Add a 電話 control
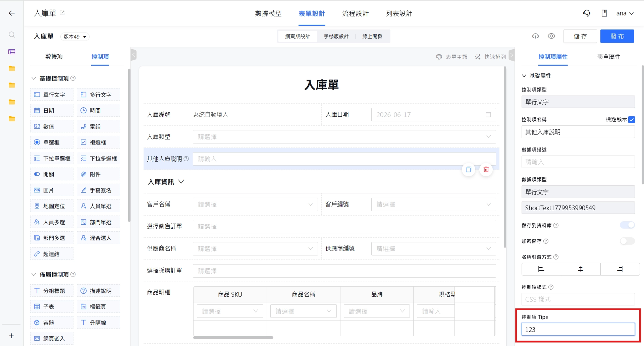The width and height of the screenshot is (644, 346). [x=98, y=126]
